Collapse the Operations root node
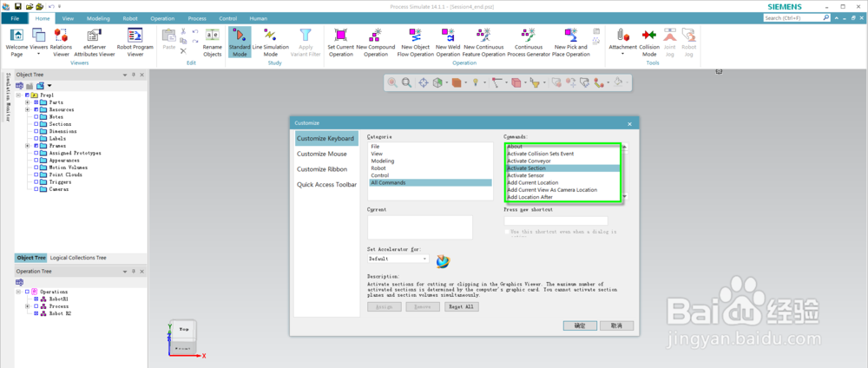The image size is (868, 368). (x=19, y=292)
